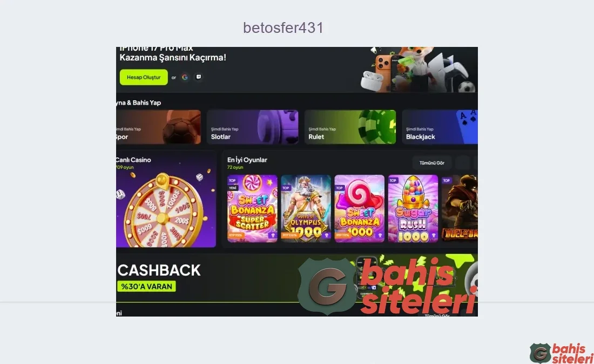Open the Gates of Olympus 1000 thumbnail
The width and height of the screenshot is (594, 364).
tap(306, 209)
